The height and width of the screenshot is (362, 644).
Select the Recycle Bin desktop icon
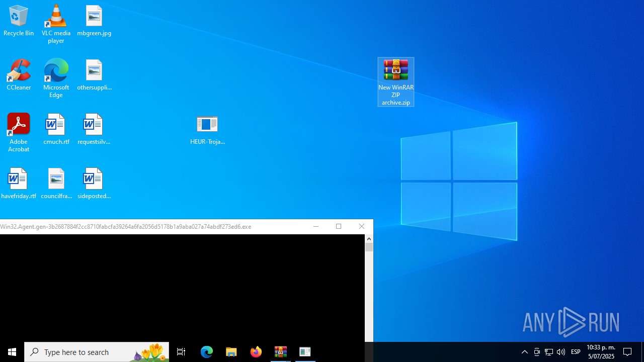pos(19,21)
